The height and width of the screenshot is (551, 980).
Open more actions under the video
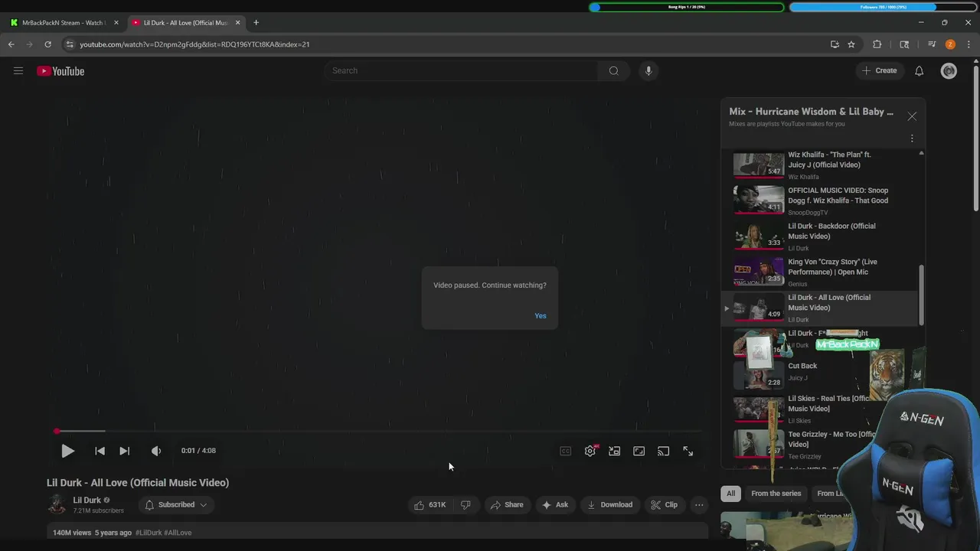699,505
